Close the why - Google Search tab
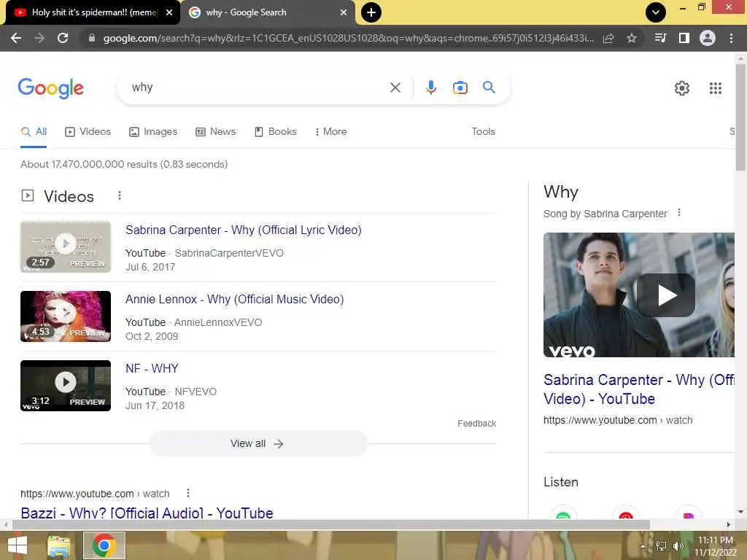The image size is (747, 560). tap(344, 12)
